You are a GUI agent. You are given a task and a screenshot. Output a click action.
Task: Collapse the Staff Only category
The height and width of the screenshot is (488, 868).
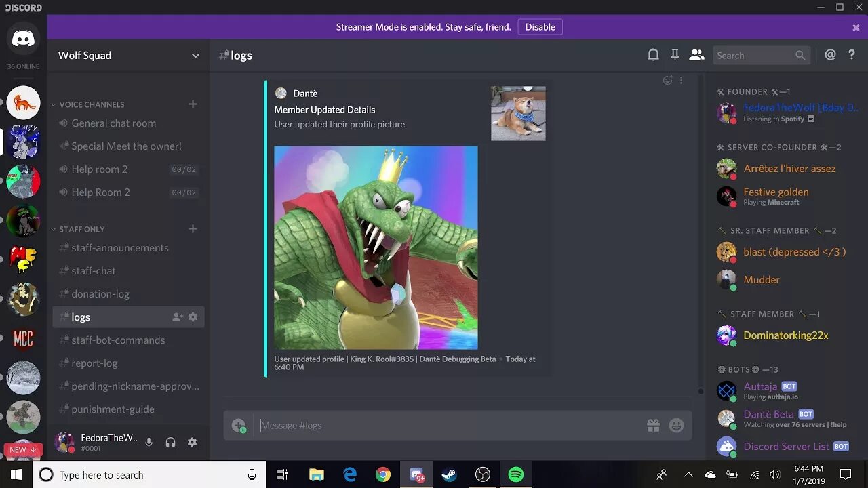(78, 229)
